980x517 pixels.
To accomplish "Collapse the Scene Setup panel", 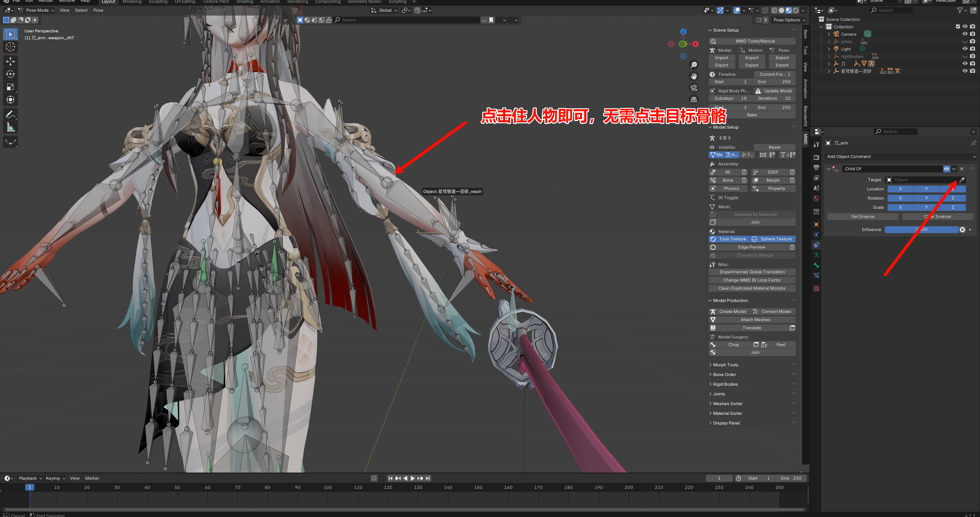I will click(x=725, y=30).
